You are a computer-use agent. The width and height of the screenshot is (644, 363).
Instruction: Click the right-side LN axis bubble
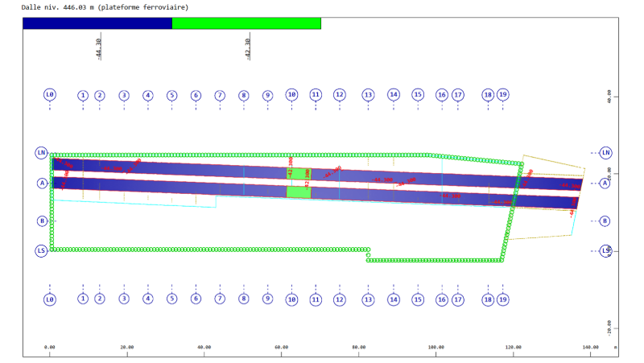[606, 153]
